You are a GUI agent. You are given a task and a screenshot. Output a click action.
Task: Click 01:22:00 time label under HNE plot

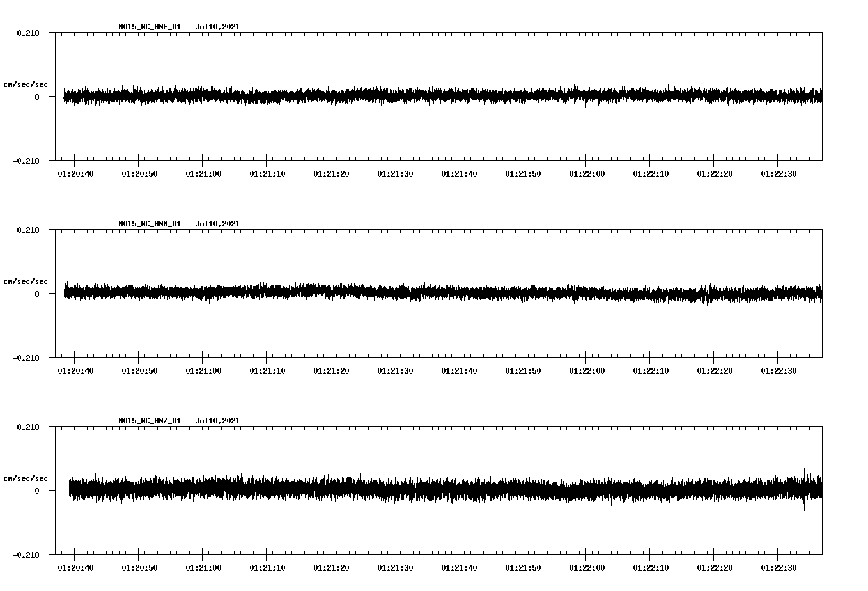[587, 174]
